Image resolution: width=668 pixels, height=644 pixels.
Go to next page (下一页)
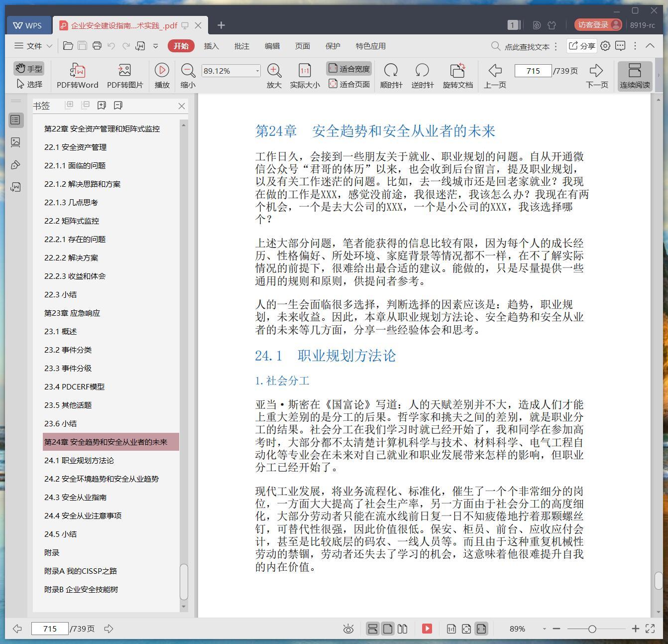(x=597, y=76)
